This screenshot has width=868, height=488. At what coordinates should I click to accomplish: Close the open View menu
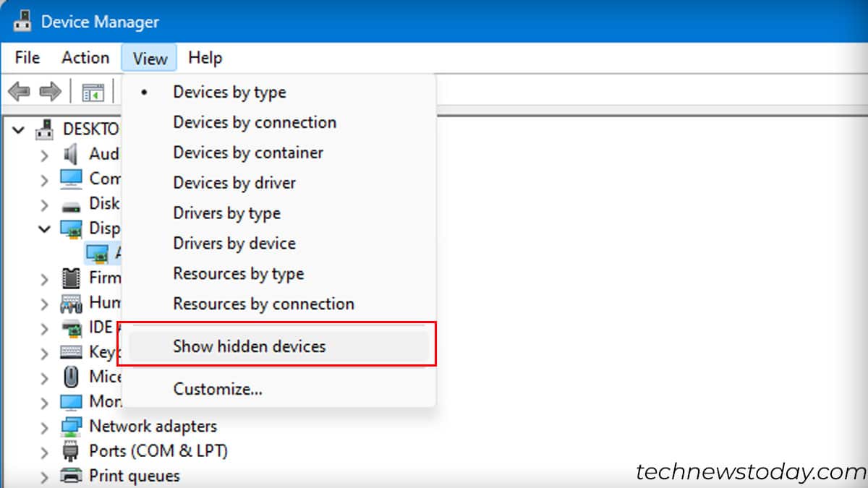point(150,58)
